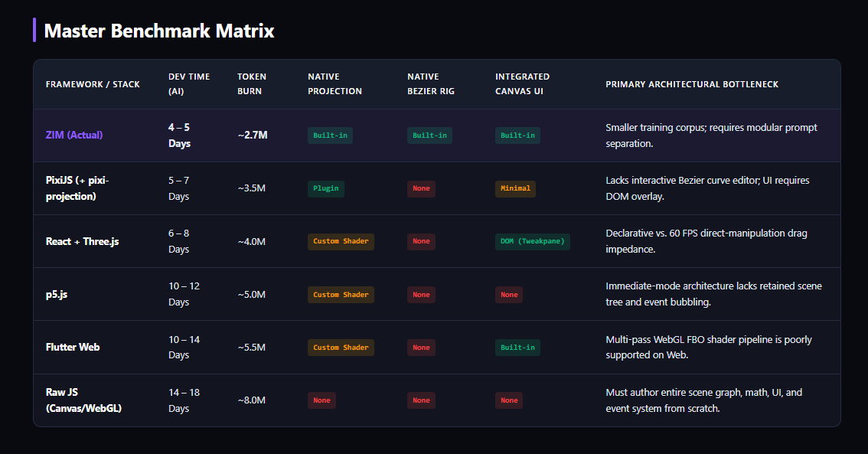Click ZIM's Built-in Bezier rig badge
This screenshot has width=868, height=454.
tap(429, 136)
